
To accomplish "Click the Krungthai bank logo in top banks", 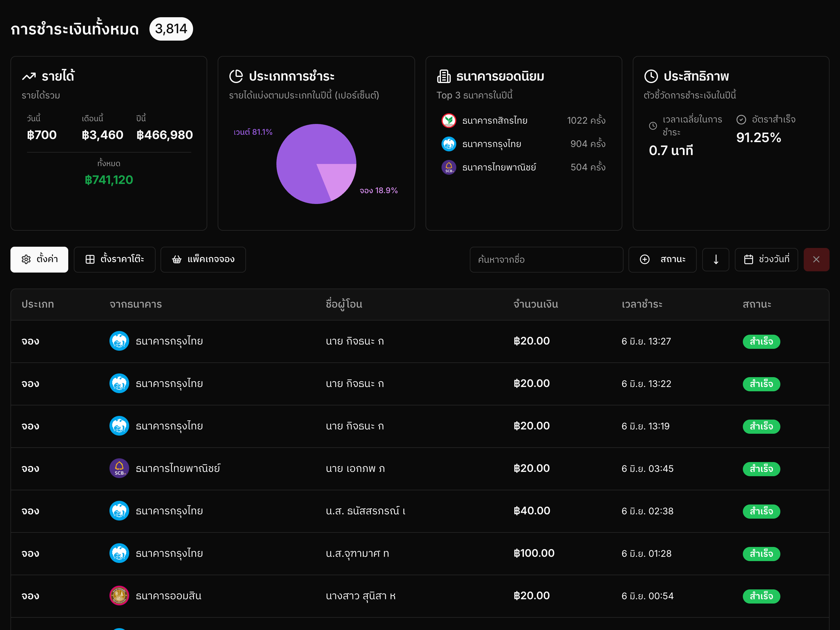I will click(449, 144).
